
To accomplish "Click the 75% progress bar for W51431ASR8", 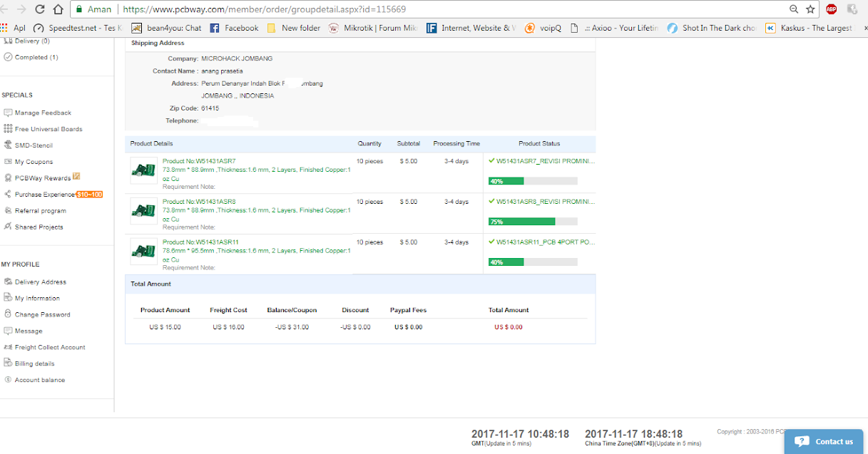I will click(x=532, y=222).
